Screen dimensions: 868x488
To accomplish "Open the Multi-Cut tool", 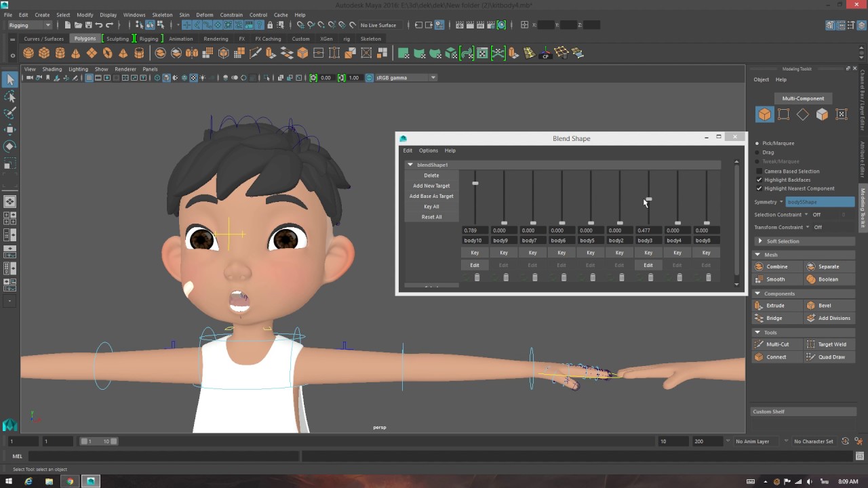I will (x=777, y=344).
